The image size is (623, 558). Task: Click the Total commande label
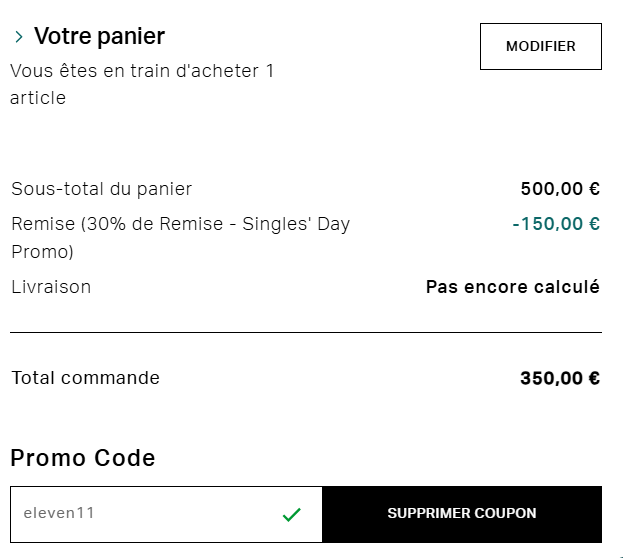pyautogui.click(x=85, y=378)
